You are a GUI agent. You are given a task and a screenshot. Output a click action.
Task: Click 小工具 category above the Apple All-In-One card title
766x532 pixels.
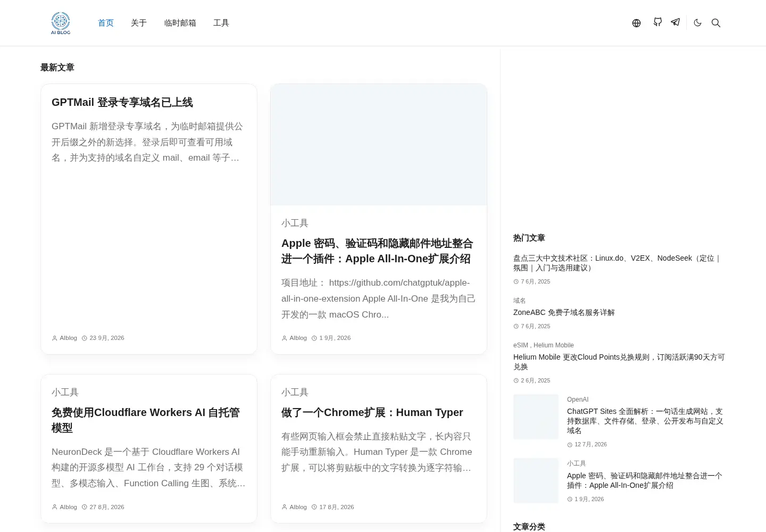pyautogui.click(x=295, y=223)
